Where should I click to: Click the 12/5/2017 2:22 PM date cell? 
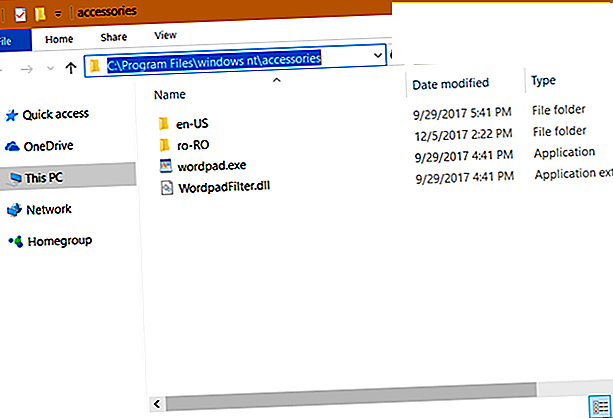pyautogui.click(x=463, y=135)
